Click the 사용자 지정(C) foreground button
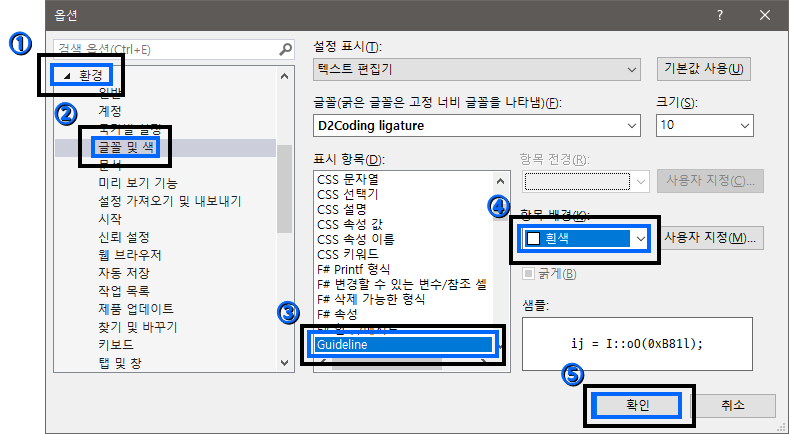 point(710,181)
